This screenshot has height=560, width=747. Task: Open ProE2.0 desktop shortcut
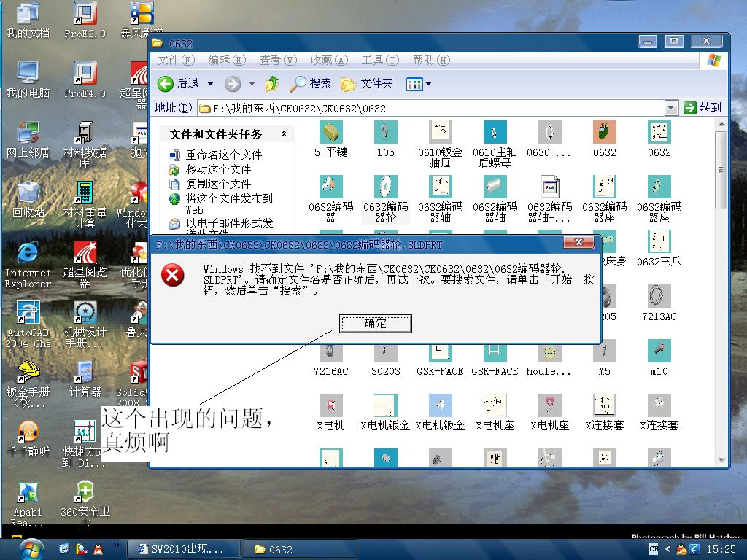tap(85, 20)
